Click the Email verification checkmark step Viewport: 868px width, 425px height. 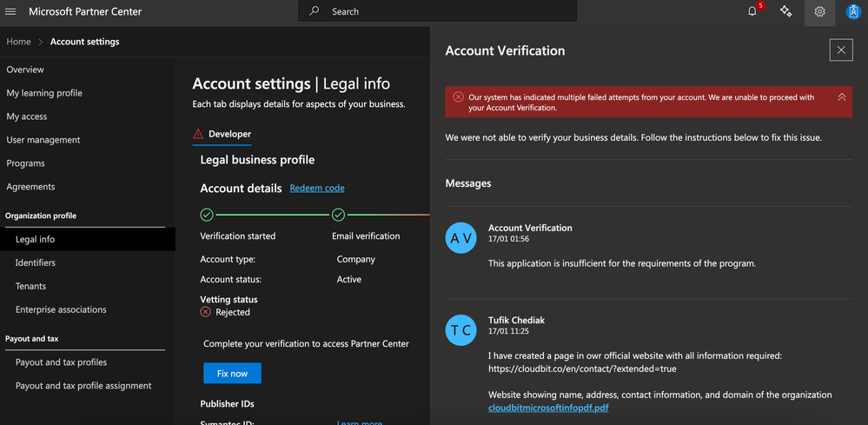pyautogui.click(x=338, y=215)
